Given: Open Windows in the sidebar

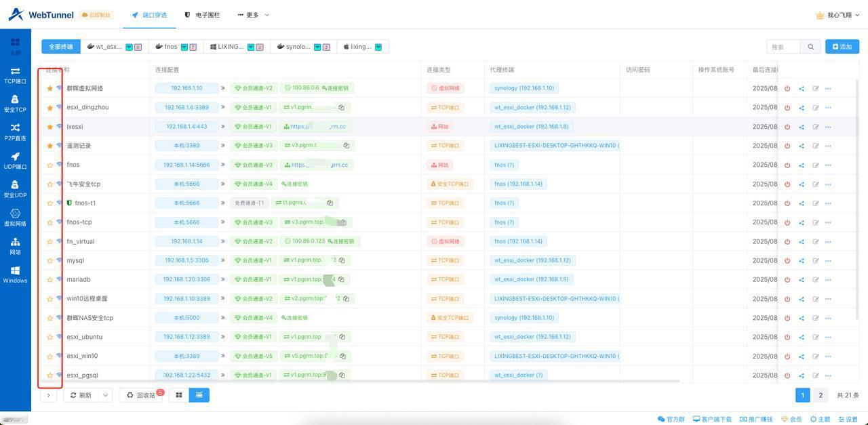Looking at the screenshot, I should coord(15,275).
